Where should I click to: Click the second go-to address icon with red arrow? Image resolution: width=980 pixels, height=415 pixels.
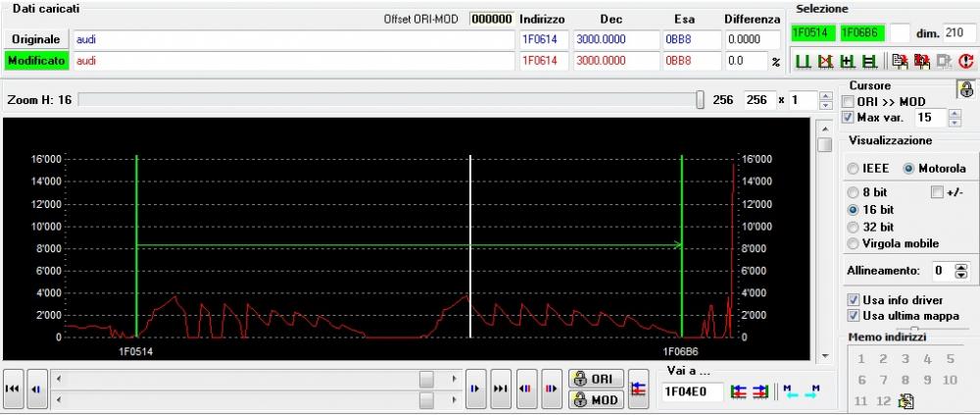(x=760, y=391)
